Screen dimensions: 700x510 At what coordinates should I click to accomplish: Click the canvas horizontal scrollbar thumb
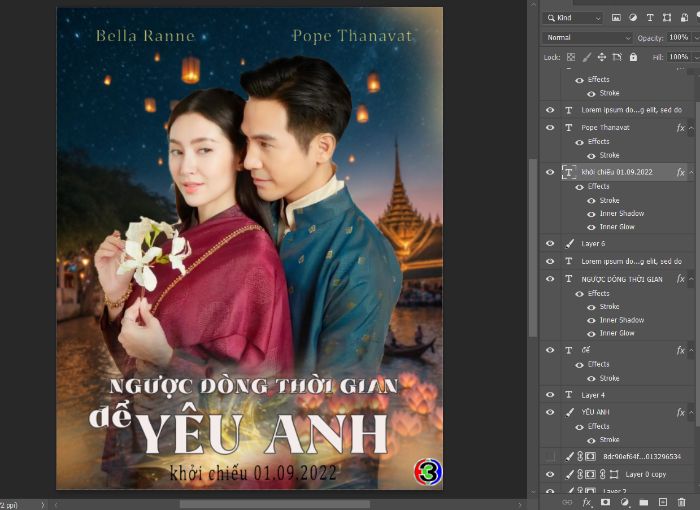(x=275, y=505)
